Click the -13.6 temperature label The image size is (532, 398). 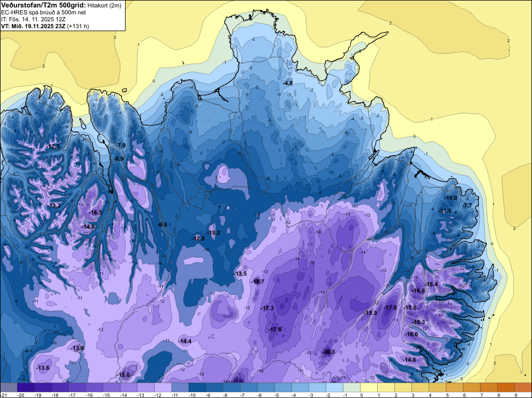[43, 368]
